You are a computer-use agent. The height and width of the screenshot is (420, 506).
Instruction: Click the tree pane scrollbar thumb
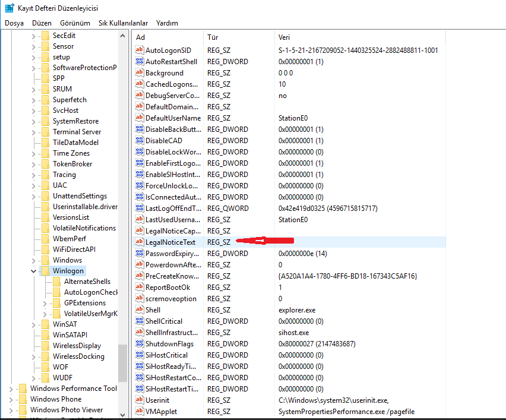[122, 364]
